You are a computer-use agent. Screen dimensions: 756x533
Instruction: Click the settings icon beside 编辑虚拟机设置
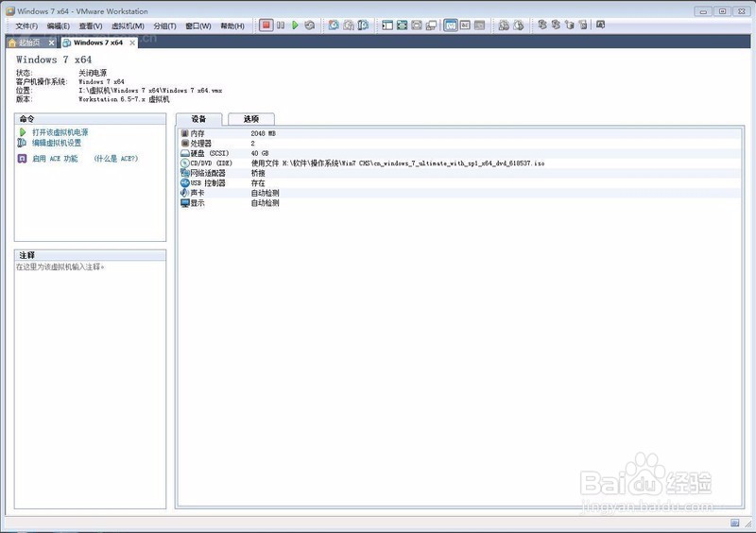pos(22,143)
